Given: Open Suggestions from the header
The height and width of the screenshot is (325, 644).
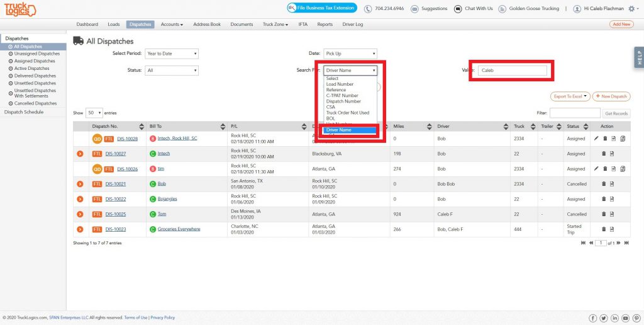Looking at the screenshot, I should coord(434,9).
